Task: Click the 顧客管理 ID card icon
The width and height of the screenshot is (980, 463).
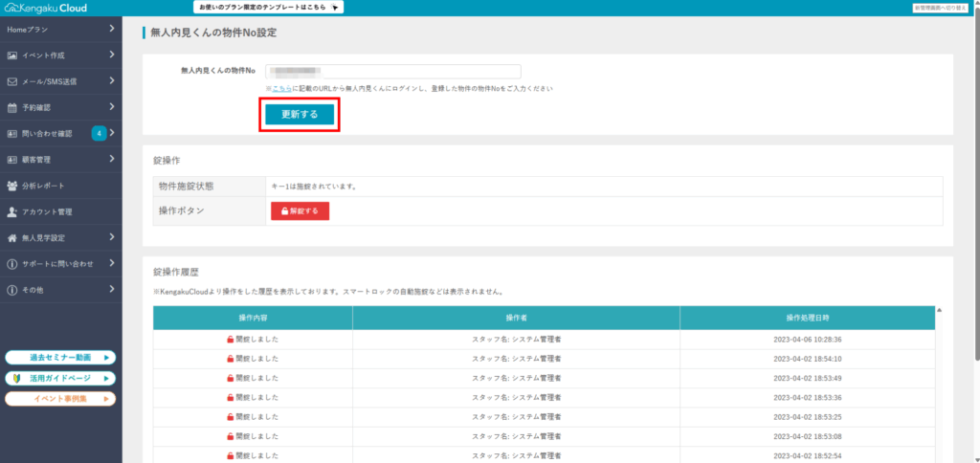Action: 12,160
